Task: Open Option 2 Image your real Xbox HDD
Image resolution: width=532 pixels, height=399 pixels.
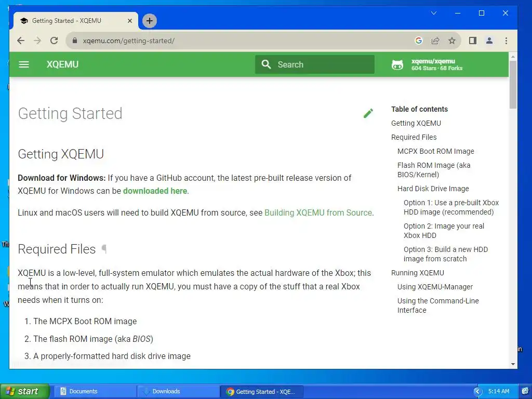Action: point(444,231)
